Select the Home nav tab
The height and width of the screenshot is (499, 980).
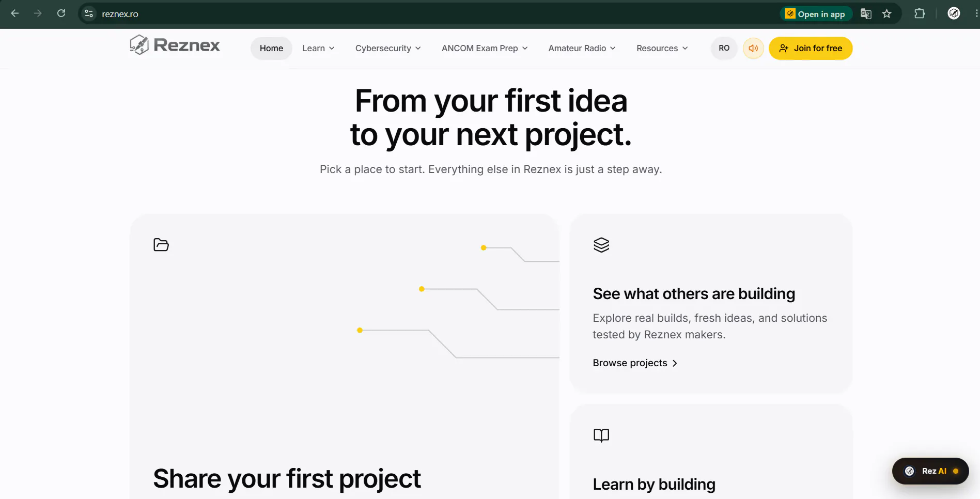coord(271,48)
